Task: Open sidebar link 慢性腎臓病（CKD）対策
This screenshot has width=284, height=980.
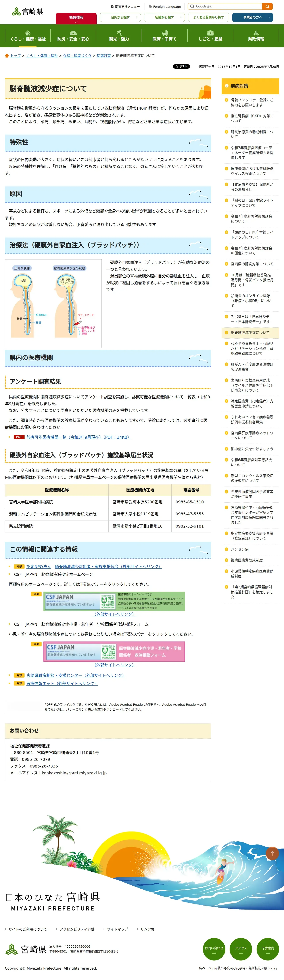Action: point(252,118)
